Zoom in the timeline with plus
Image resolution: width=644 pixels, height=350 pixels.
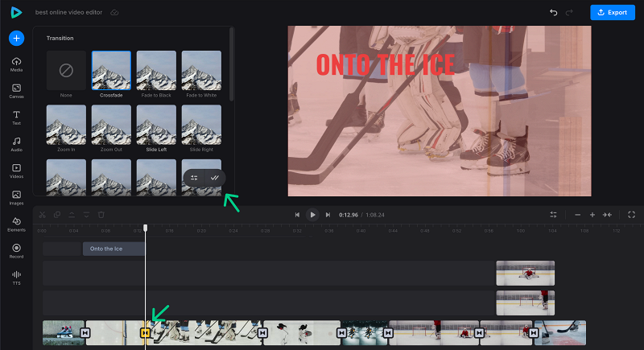(592, 215)
